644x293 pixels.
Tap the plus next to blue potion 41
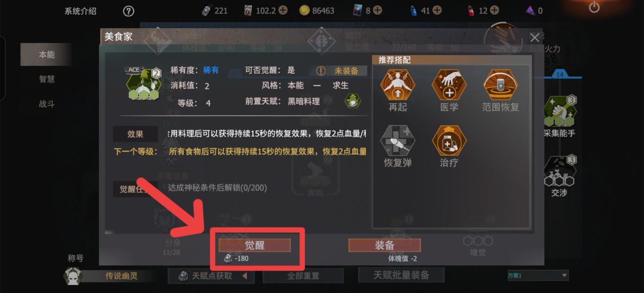pos(437,10)
